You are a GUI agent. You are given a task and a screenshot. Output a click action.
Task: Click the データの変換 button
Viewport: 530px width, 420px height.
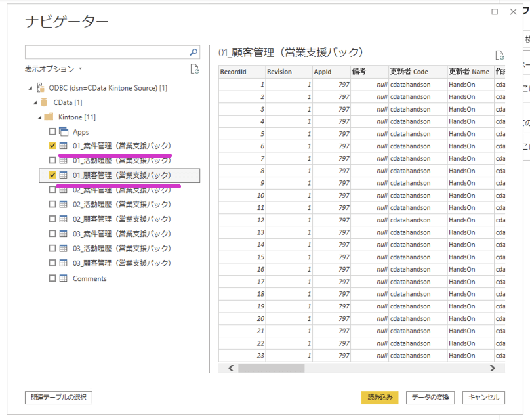[x=430, y=397]
